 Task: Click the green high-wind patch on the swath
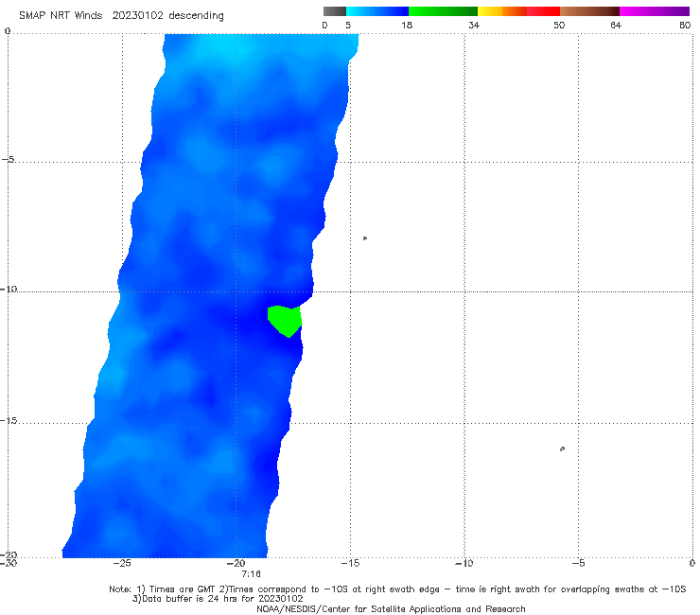tap(285, 321)
